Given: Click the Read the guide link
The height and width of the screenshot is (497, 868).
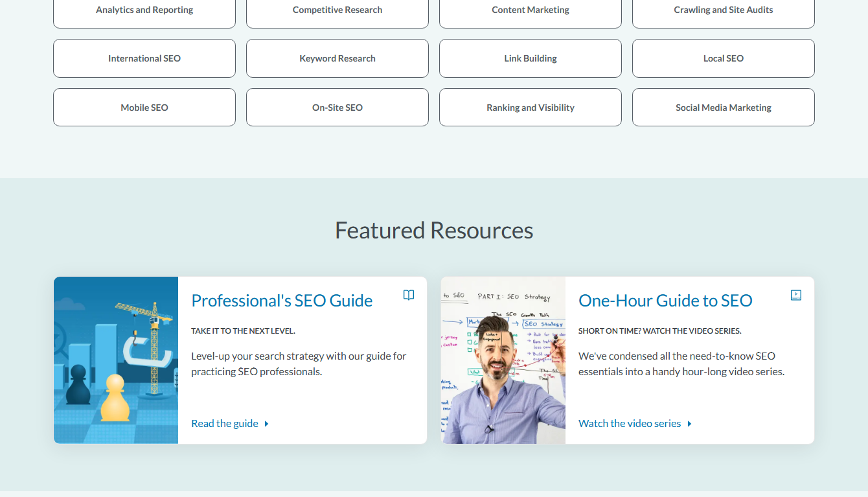Looking at the screenshot, I should pyautogui.click(x=225, y=423).
